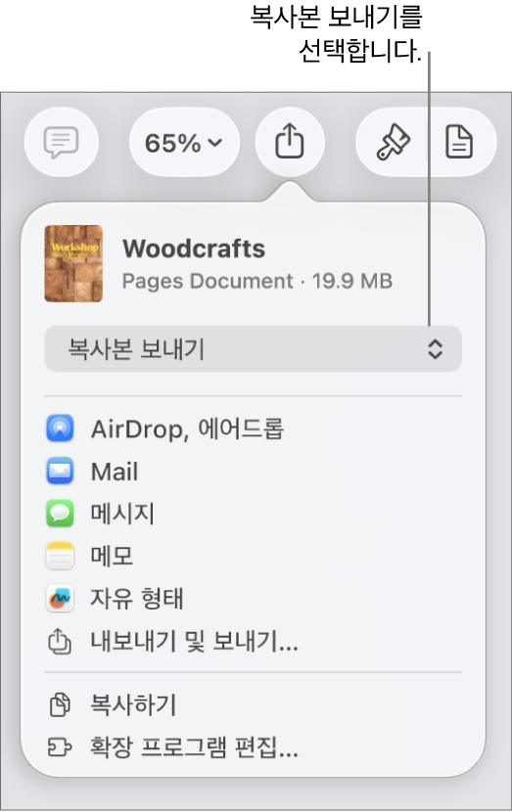The width and height of the screenshot is (512, 812).
Task: Click the Share toolbar button
Action: tap(290, 143)
